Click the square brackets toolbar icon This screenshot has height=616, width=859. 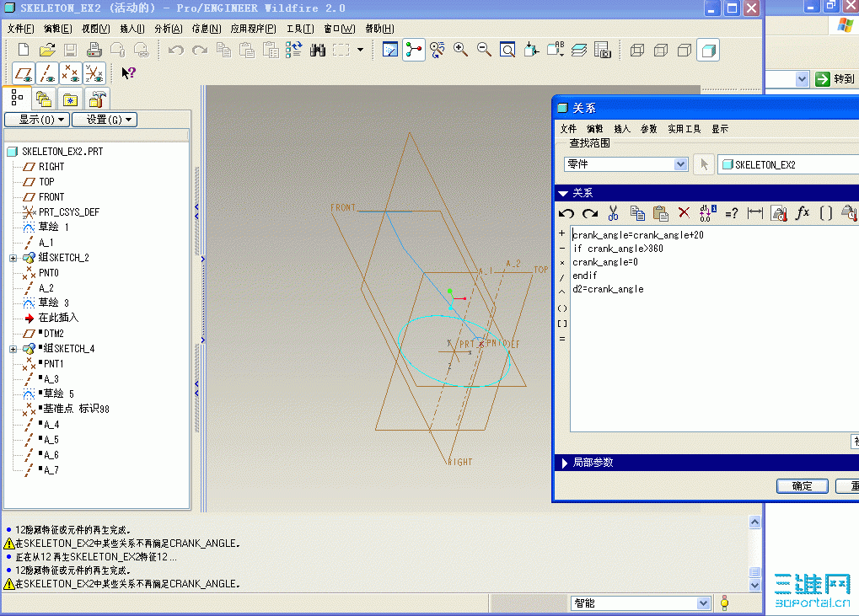tap(826, 213)
